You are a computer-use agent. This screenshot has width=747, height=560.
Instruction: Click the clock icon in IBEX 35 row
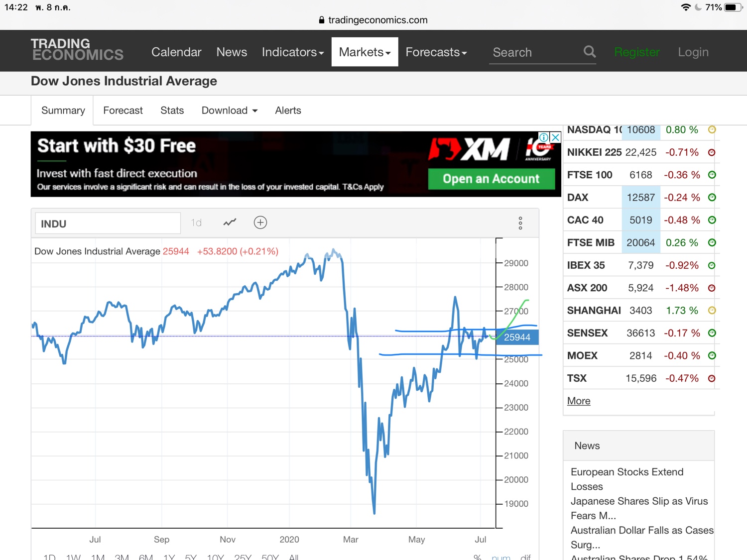pos(712,265)
